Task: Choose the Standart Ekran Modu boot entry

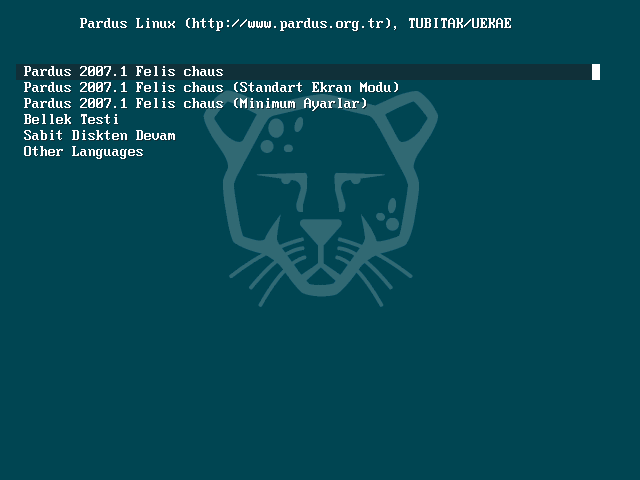Action: coord(211,88)
